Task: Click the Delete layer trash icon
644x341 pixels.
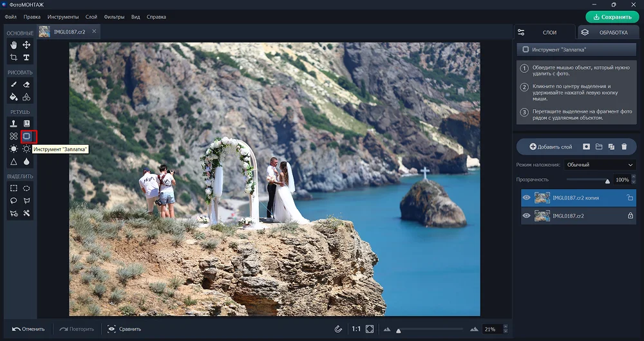Action: (624, 147)
